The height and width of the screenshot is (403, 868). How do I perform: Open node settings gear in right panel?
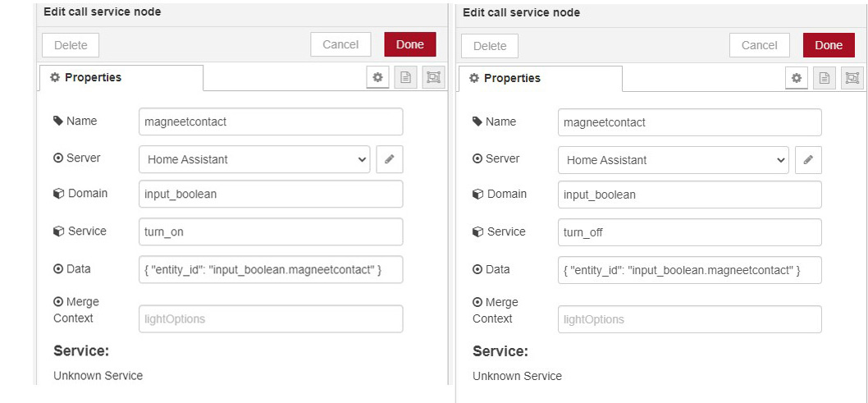797,78
